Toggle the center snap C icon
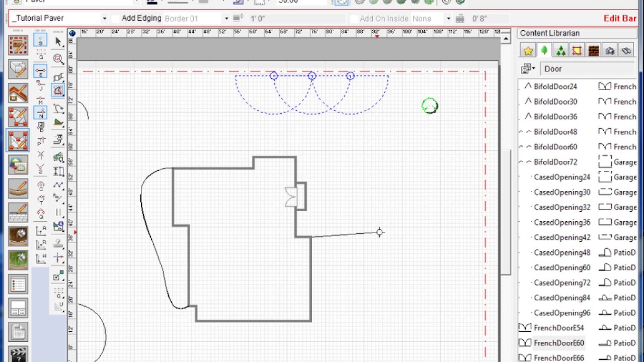Screen dimensions: 644x362 pos(41,186)
